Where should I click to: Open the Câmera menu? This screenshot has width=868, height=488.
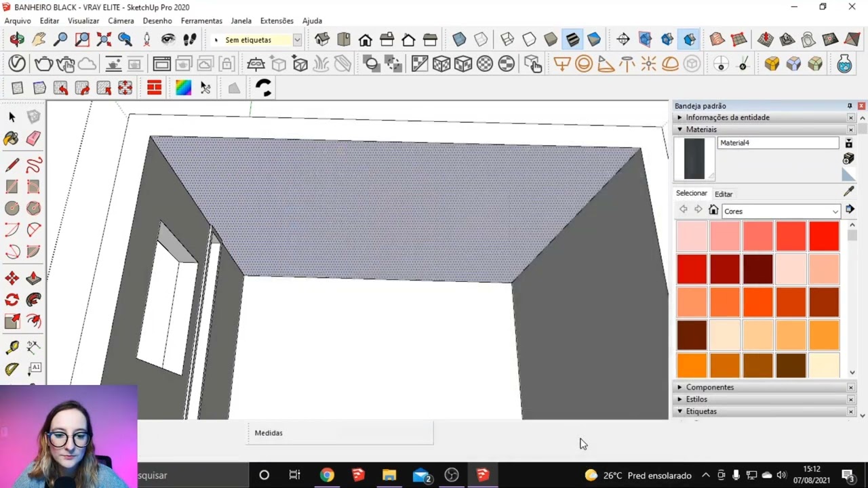coord(121,21)
